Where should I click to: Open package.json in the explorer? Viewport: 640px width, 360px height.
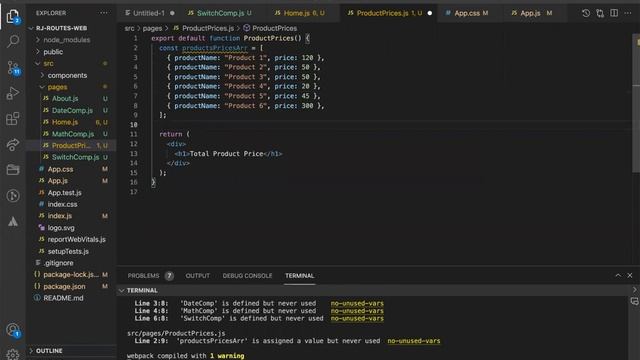[x=71, y=287]
